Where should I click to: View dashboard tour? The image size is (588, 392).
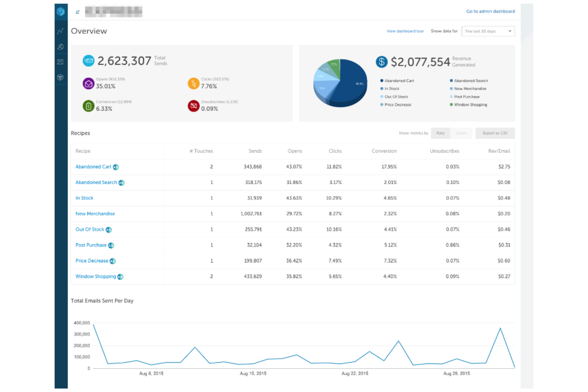coord(405,31)
